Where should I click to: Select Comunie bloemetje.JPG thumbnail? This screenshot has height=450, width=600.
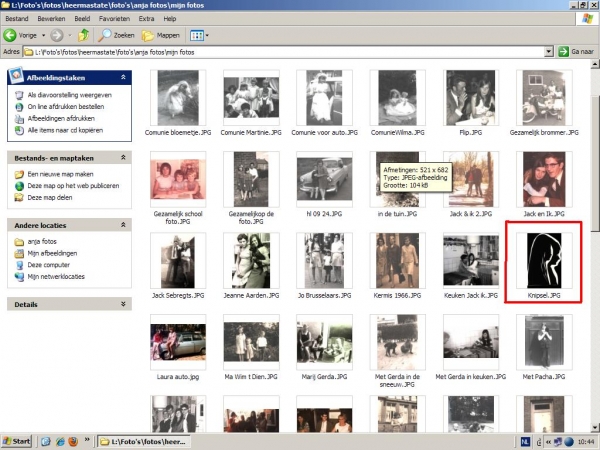click(x=178, y=98)
